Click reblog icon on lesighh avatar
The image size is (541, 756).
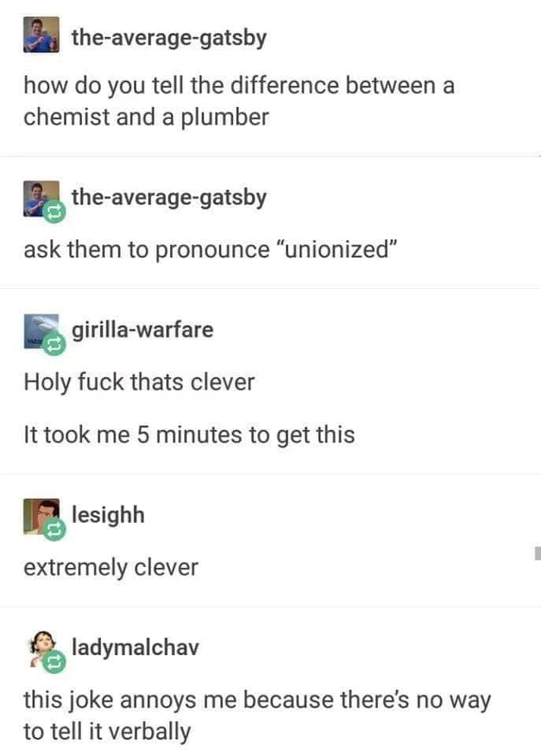[x=54, y=529]
